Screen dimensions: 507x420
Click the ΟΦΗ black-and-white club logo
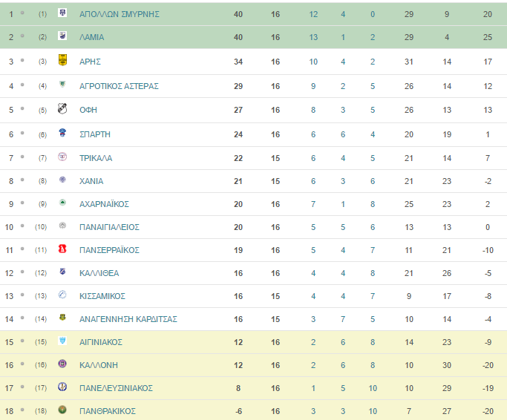[x=62, y=108]
